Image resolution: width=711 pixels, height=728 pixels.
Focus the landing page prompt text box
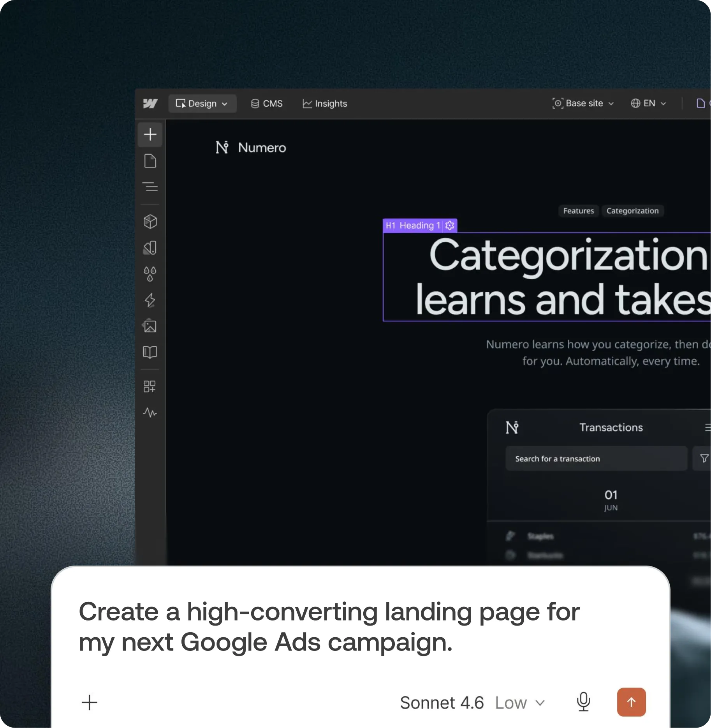329,627
